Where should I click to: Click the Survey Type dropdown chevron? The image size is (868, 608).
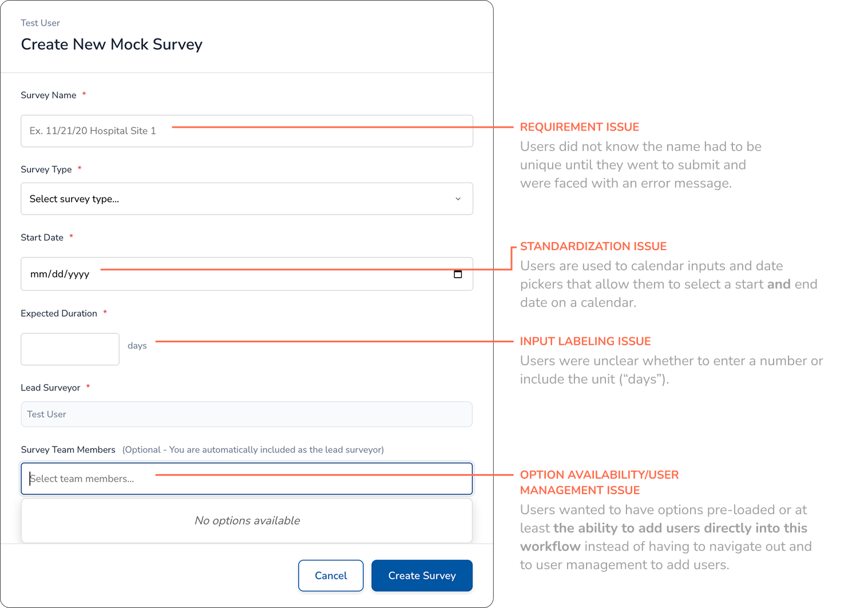(458, 199)
